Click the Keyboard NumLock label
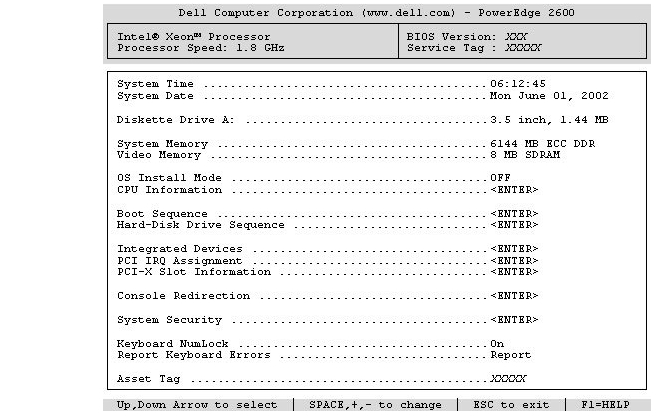Screen dimensions: 658x416 click(172, 344)
